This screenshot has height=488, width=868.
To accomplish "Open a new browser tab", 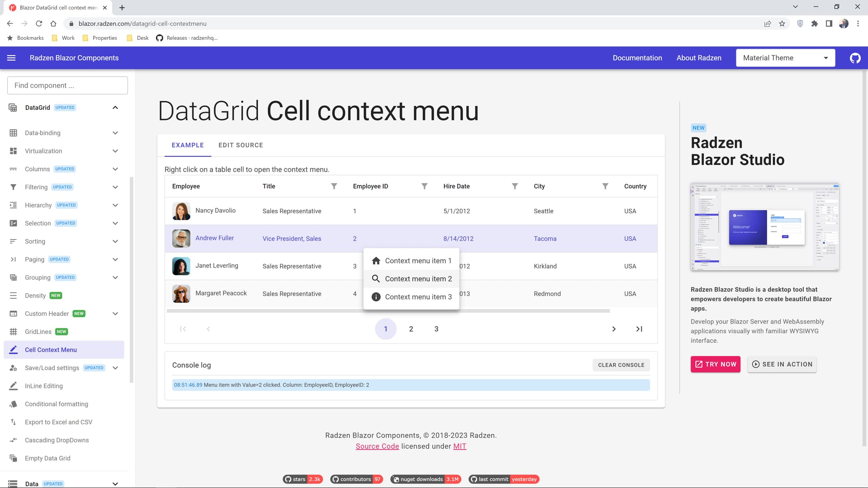I will (122, 8).
